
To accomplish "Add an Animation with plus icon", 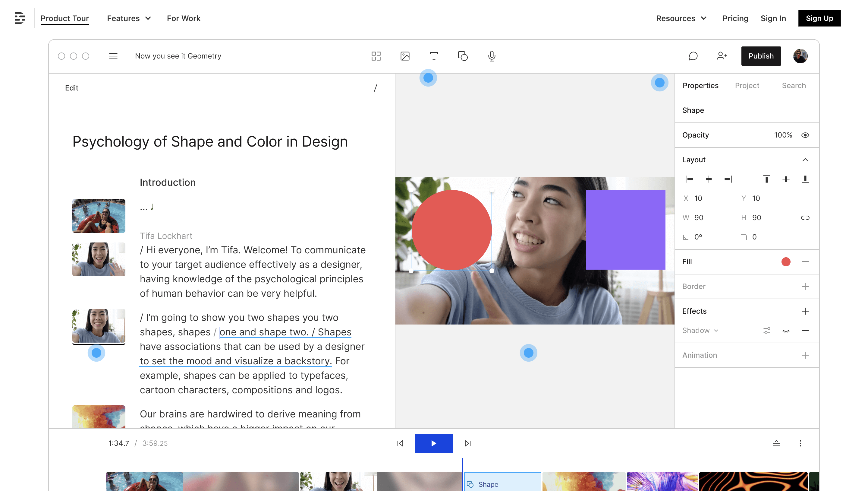I will [805, 355].
